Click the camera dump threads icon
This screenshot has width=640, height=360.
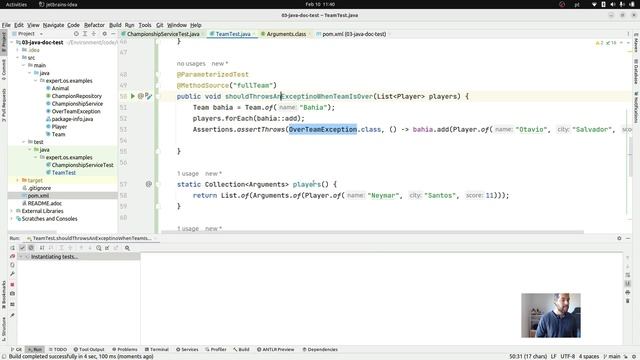[13, 294]
